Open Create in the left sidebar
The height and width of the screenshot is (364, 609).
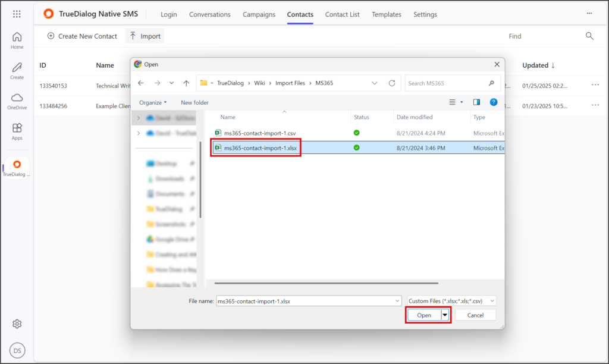[17, 71]
